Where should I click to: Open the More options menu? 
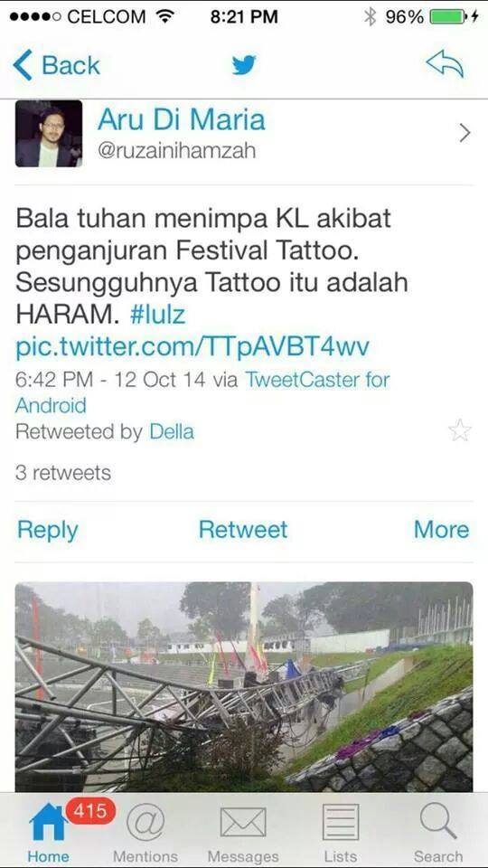[442, 529]
